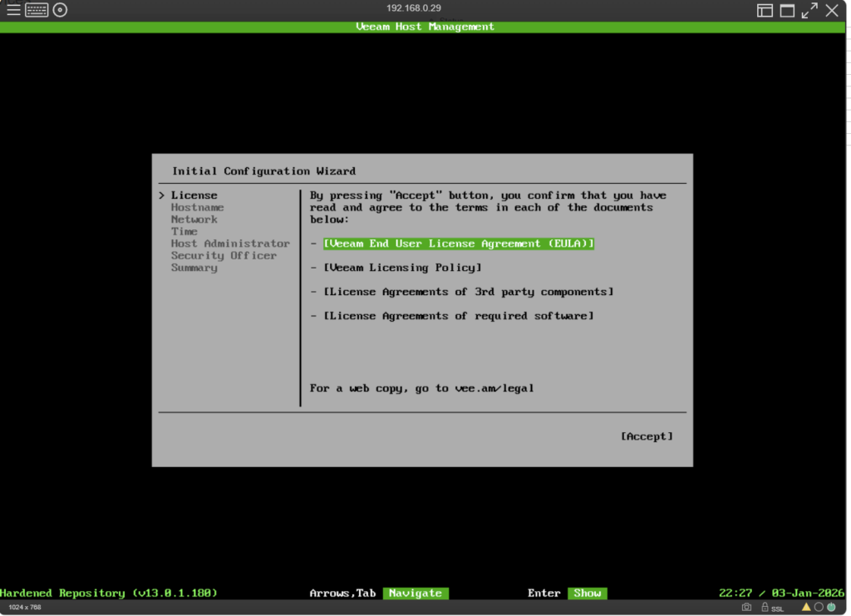Enter full screen with the expand arrows icon
This screenshot has height=616, width=851.
809,10
